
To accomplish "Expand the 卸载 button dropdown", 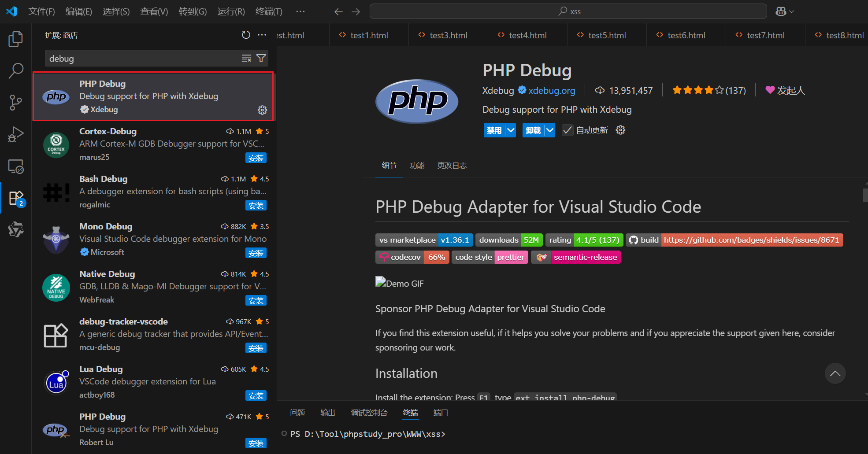I will click(549, 130).
